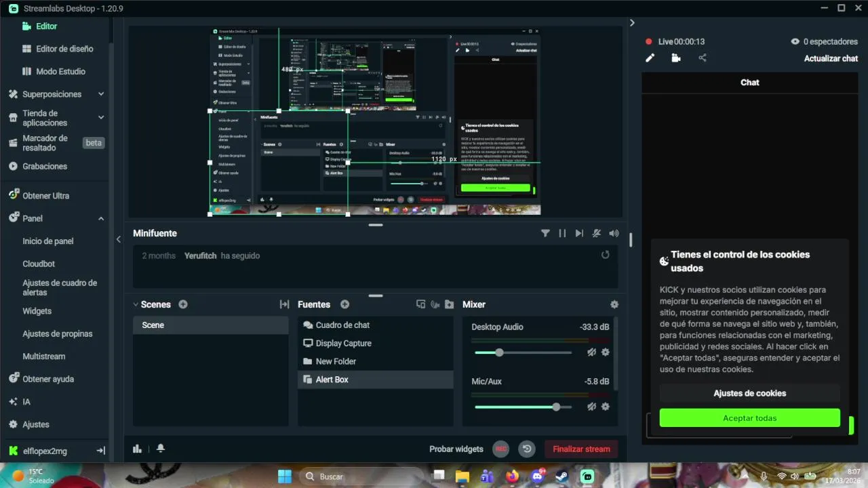Viewport: 868px width, 488px height.
Task: Add a new scene plus icon
Action: (183, 304)
